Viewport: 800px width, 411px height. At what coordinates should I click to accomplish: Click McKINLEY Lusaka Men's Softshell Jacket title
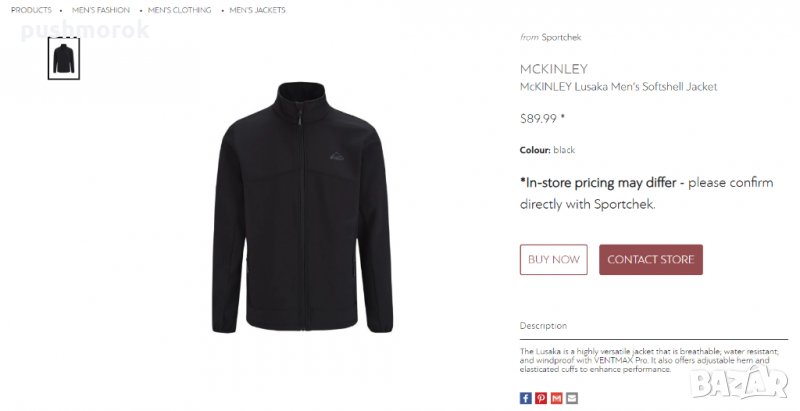pos(618,87)
